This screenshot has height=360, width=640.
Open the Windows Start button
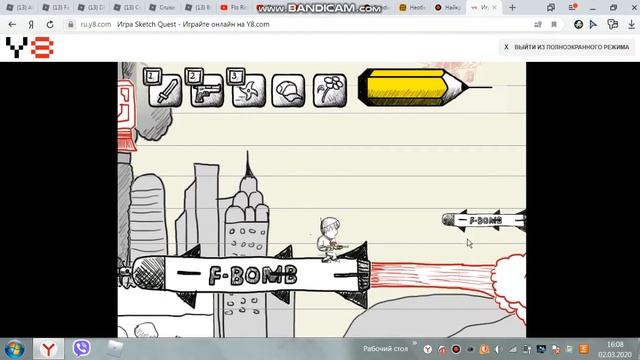[x=14, y=349]
